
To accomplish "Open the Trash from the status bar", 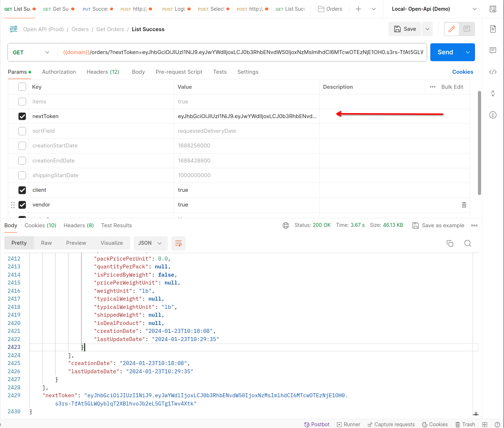I will pos(465,424).
